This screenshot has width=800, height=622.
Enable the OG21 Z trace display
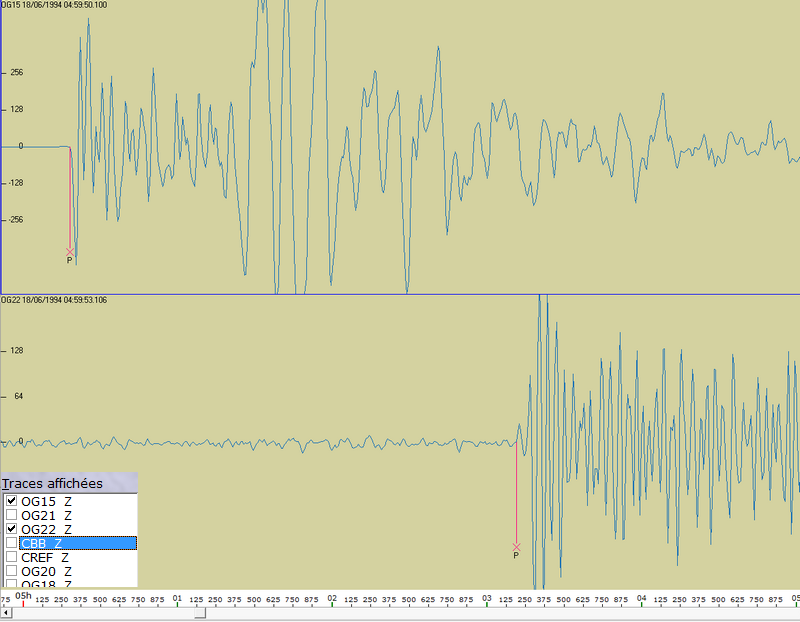(x=10, y=513)
